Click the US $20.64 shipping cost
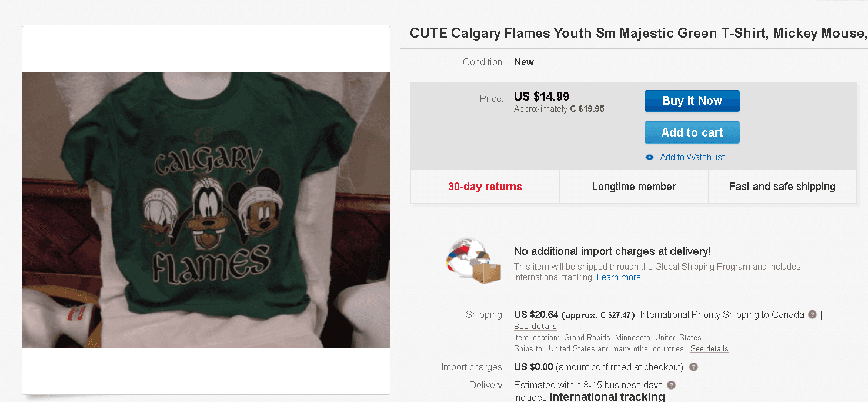868x402 pixels. click(536, 314)
